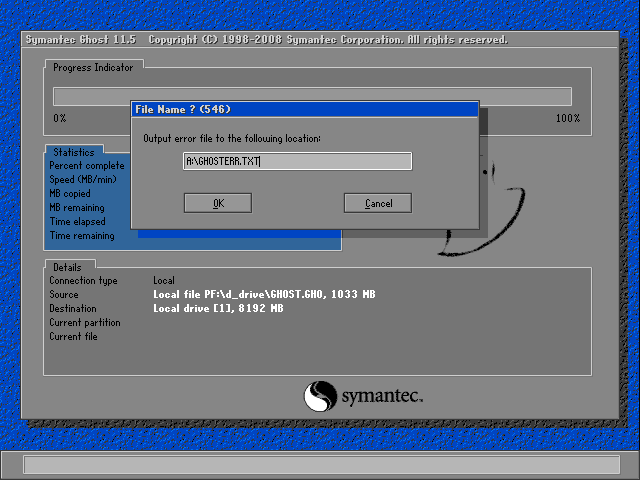Click the 'symantec.' wordmark text
This screenshot has height=480, width=640.
(x=382, y=396)
